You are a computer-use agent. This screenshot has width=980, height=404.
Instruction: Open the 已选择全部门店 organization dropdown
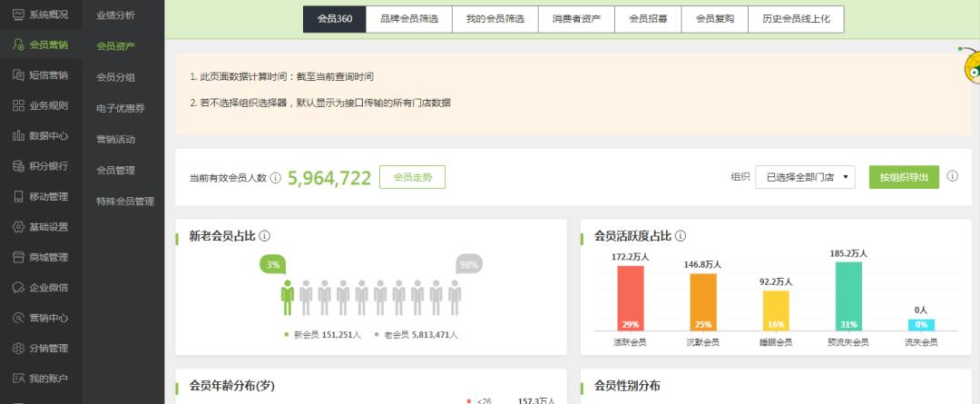pyautogui.click(x=805, y=177)
